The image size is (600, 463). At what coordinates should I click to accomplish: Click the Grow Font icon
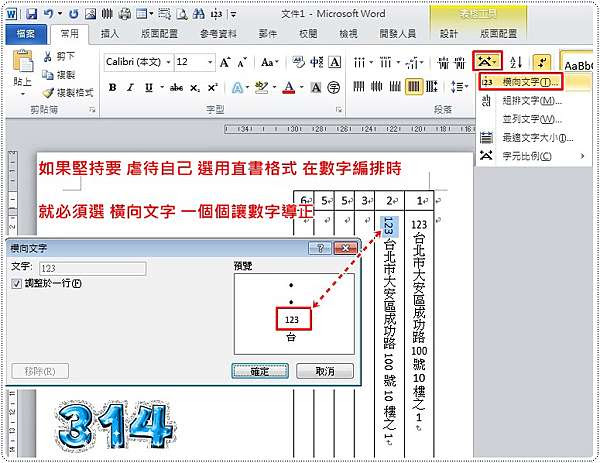[x=225, y=62]
